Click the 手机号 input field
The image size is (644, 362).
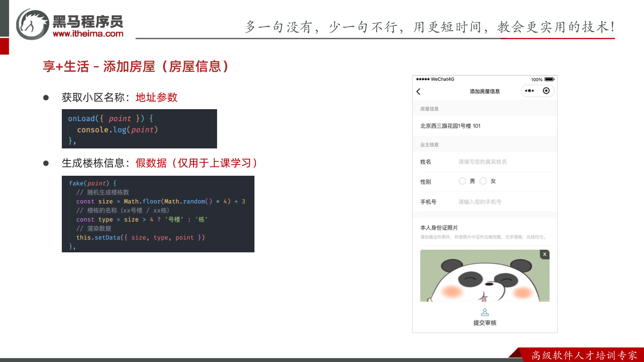(504, 202)
